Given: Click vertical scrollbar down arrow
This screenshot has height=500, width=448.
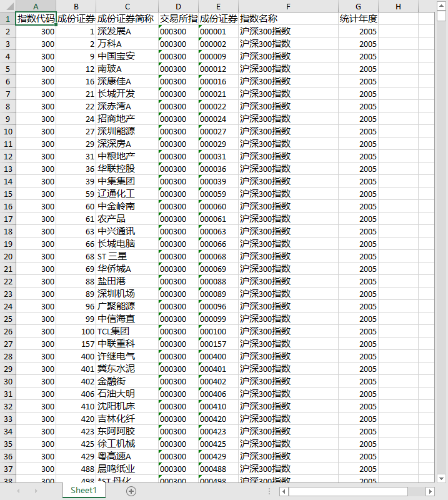Looking at the screenshot, I should [442, 478].
